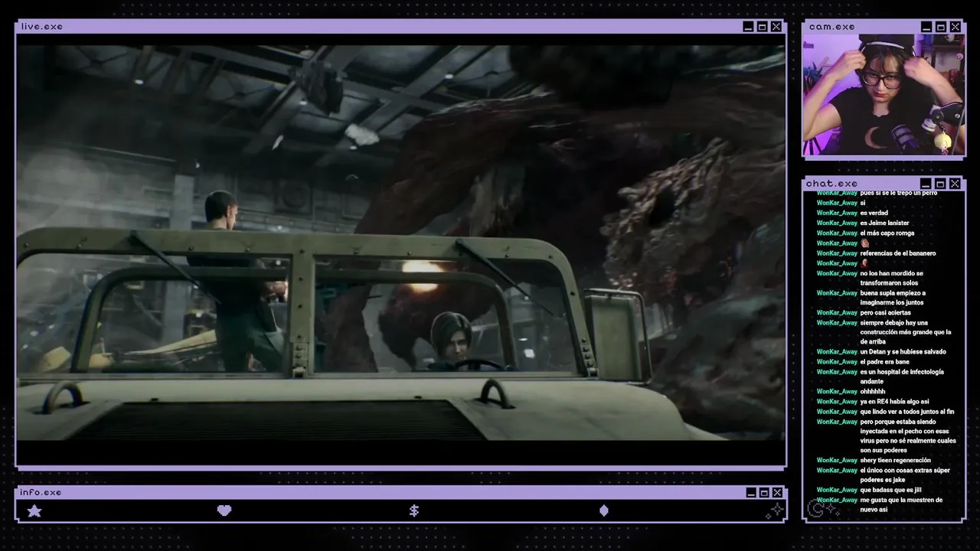Viewport: 980px width, 551px height.
Task: Click WonKar_Away username beside 'que badass que es jill'
Action: pyautogui.click(x=837, y=490)
